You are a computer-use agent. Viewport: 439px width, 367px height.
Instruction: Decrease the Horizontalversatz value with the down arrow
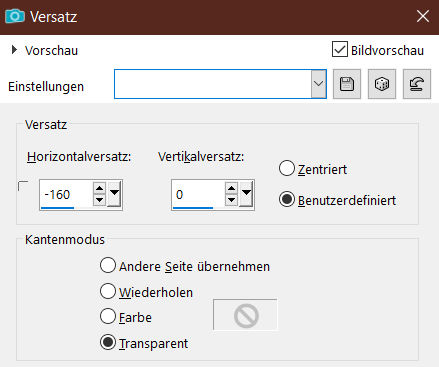pos(99,200)
